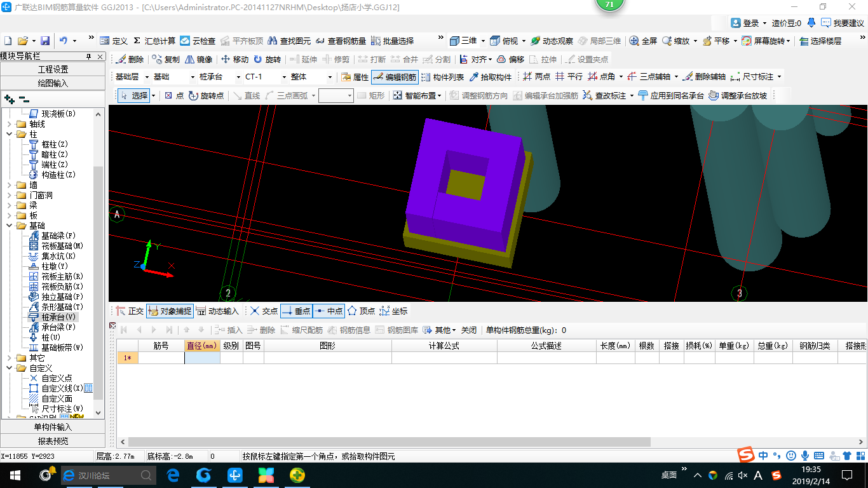Click 定义 define button
The height and width of the screenshot is (488, 868).
(114, 41)
